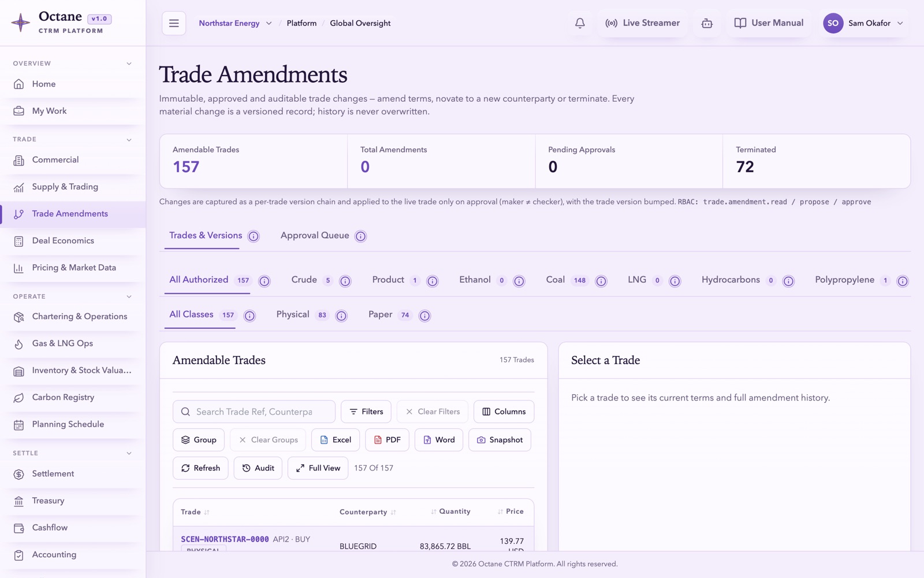
Task: Show info icon next to All Classes
Action: [x=249, y=316]
